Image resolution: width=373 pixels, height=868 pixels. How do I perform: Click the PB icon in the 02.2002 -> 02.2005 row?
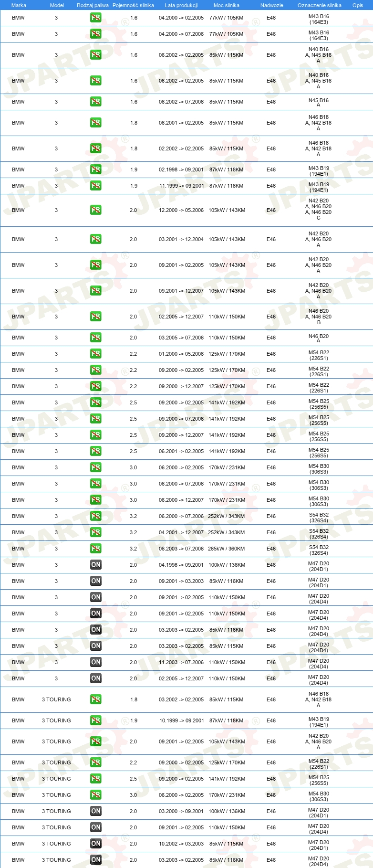pos(96,148)
